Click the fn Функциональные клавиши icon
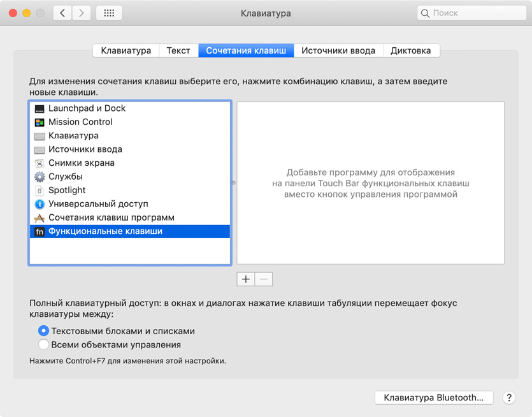The image size is (532, 417). click(x=40, y=231)
